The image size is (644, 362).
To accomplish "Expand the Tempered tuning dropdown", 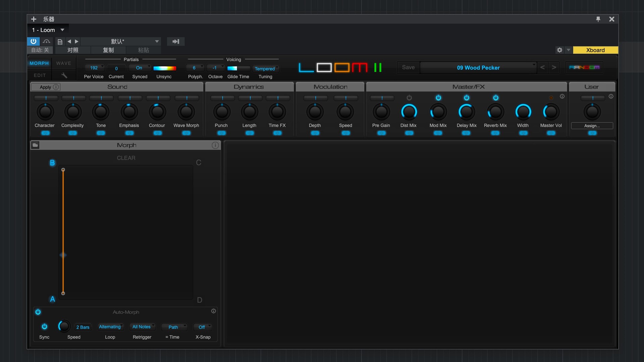I will [x=265, y=68].
